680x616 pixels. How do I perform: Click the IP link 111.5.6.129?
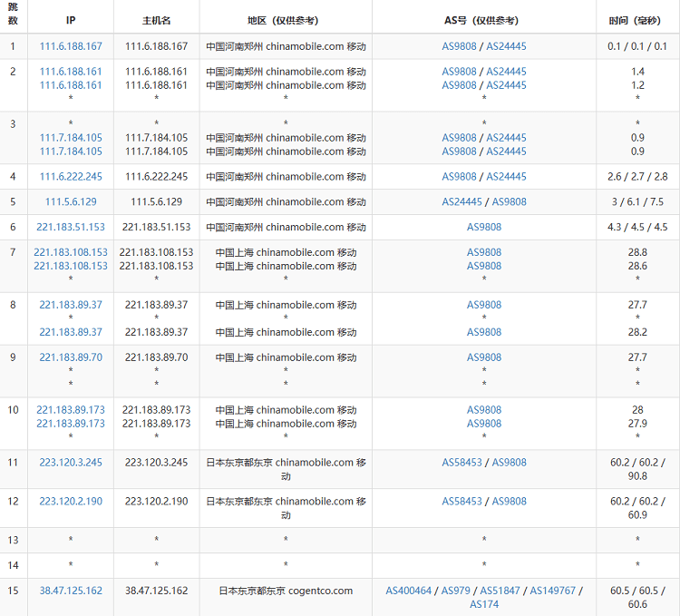[x=71, y=201]
